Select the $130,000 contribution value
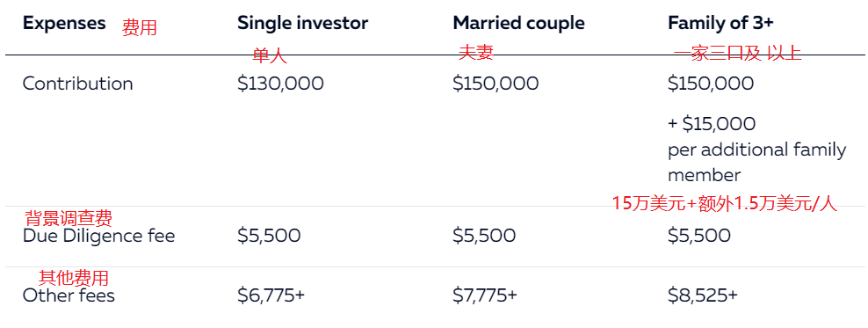 (280, 84)
